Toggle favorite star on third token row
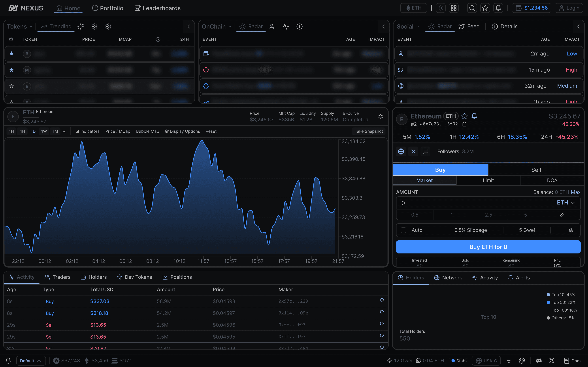Image resolution: width=588 pixels, height=367 pixels. pos(11,86)
